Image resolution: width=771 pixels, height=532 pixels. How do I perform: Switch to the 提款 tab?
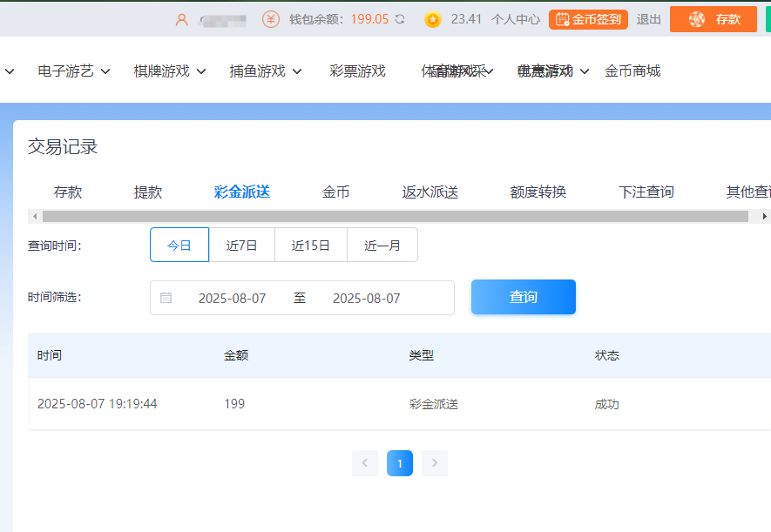point(148,192)
